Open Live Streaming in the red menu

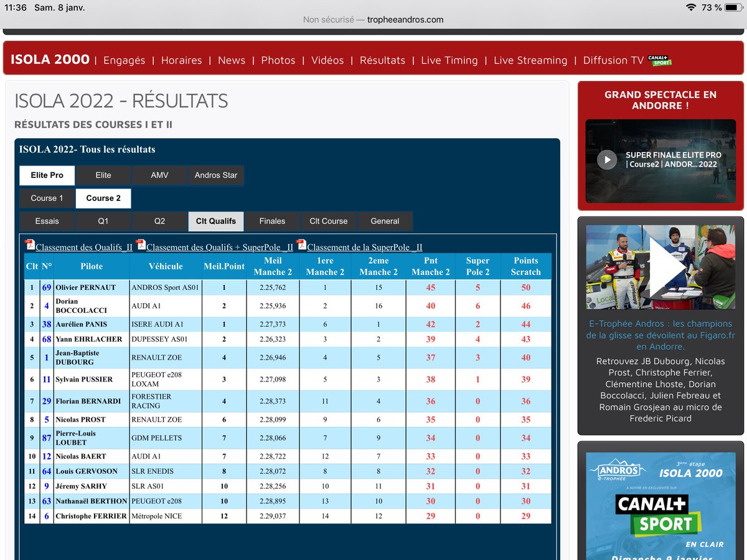coord(530,60)
